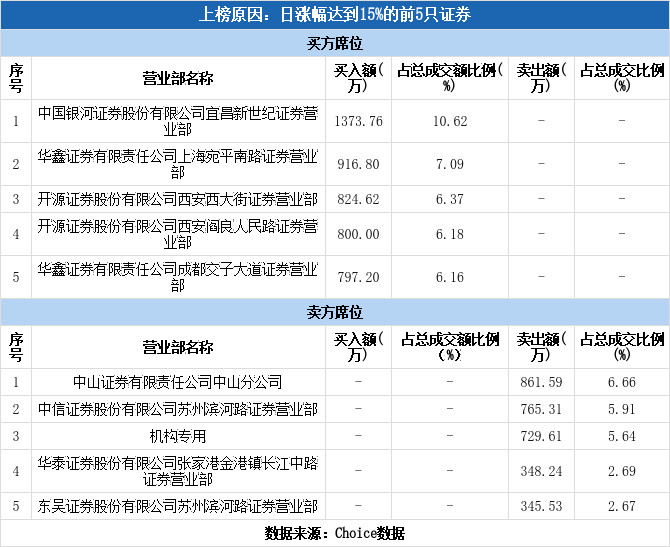
Task: Click 占总成交比例(%) header in seller table
Action: tap(622, 347)
